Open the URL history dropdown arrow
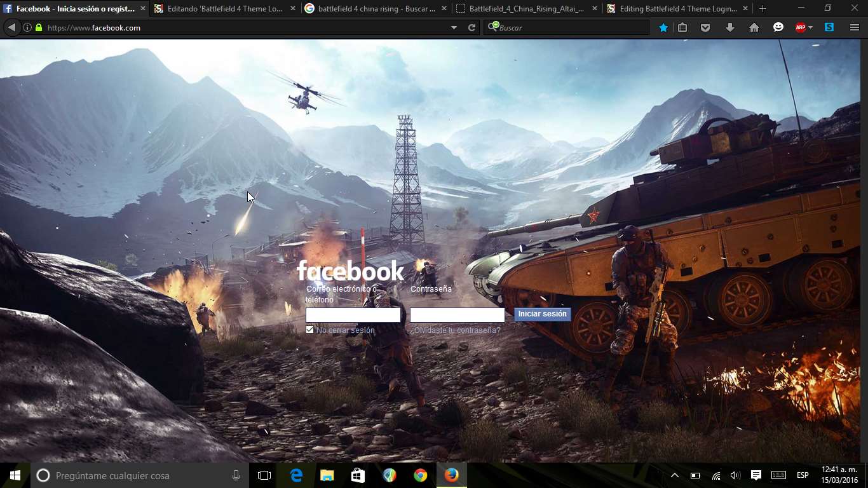Screen dimensions: 868x488 coord(454,28)
